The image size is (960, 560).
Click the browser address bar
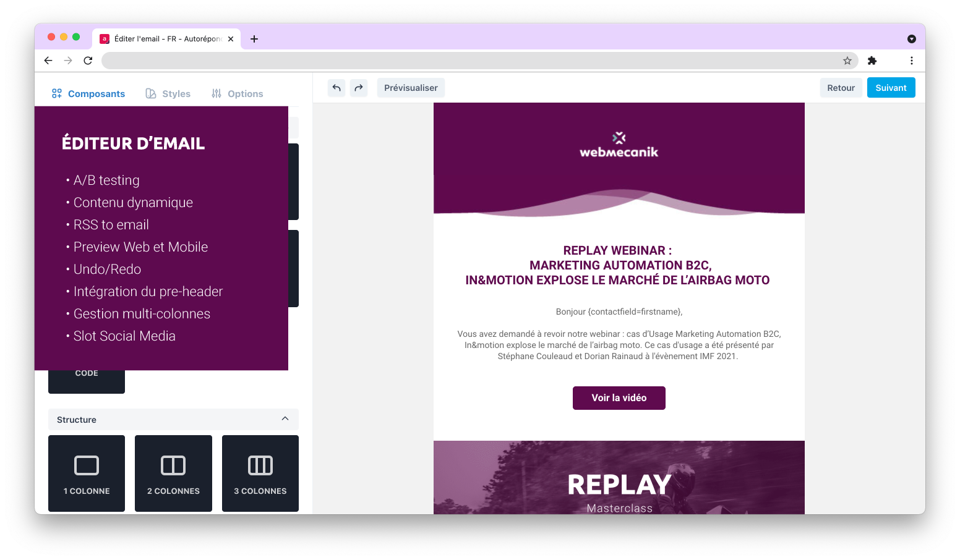point(470,61)
